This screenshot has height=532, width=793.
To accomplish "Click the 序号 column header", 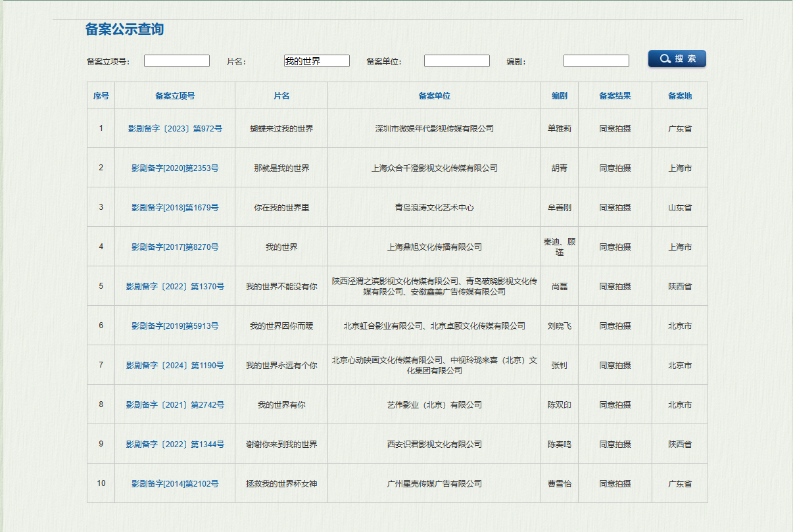I will [101, 95].
